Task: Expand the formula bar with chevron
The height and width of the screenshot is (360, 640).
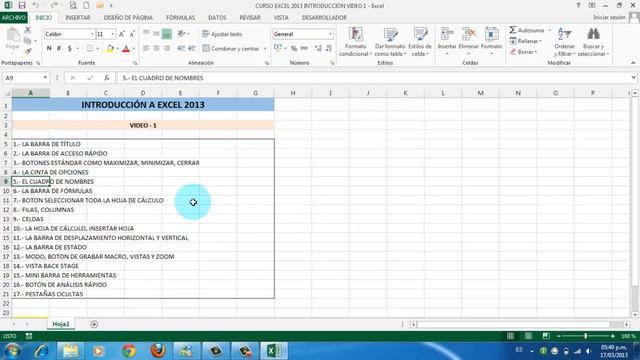Action: coord(633,78)
